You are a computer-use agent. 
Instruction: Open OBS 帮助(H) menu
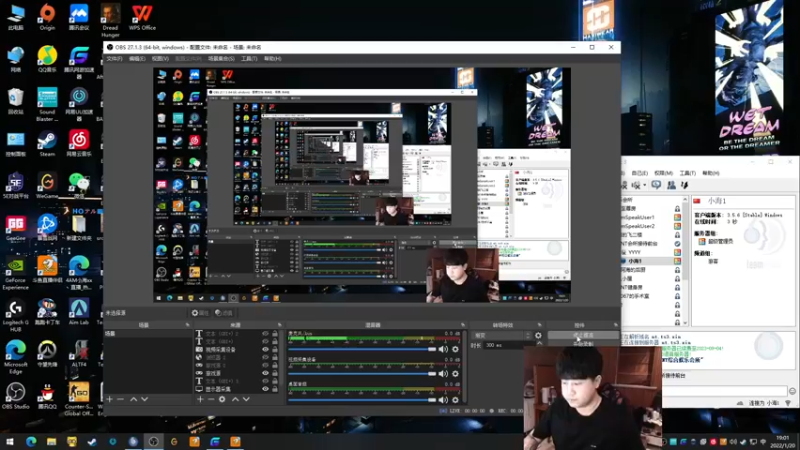click(272, 59)
